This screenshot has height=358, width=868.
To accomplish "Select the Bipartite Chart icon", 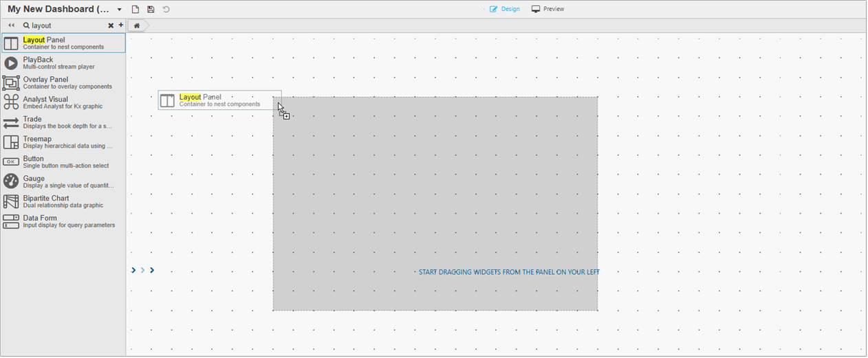I will pyautogui.click(x=11, y=201).
